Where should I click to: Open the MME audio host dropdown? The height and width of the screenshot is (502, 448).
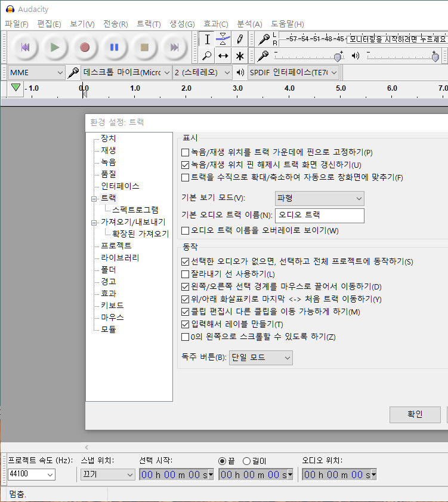click(36, 73)
